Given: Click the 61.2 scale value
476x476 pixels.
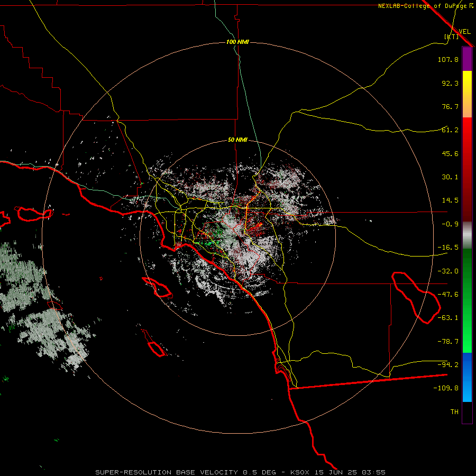Looking at the screenshot, I should (450, 130).
